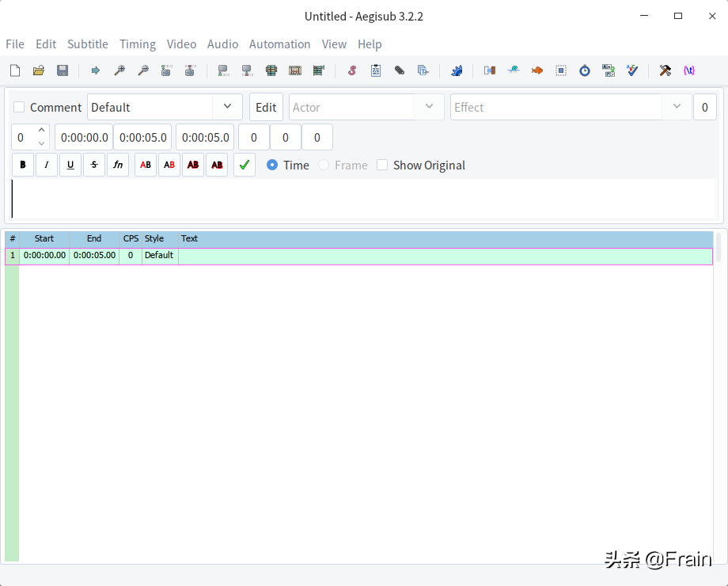
Task: Click into the subtitle text edit box
Action: tap(364, 199)
